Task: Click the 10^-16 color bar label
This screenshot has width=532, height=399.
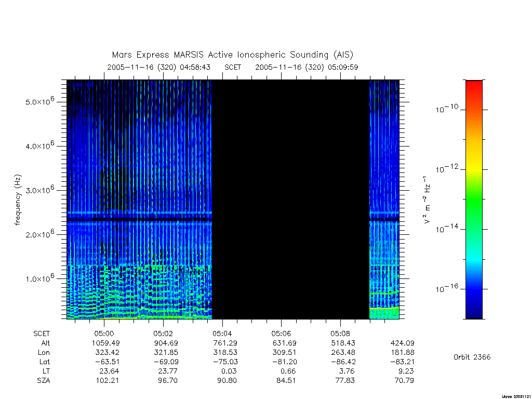Action: tap(447, 288)
